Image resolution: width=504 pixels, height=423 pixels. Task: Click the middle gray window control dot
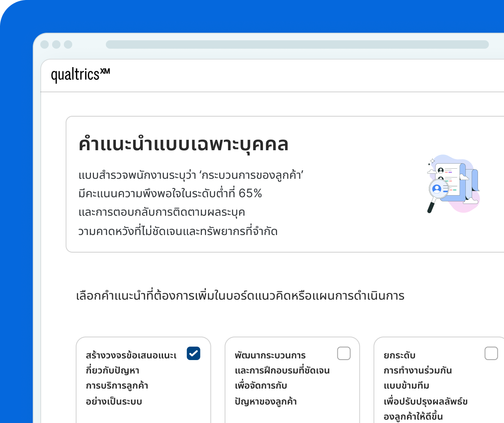(56, 44)
